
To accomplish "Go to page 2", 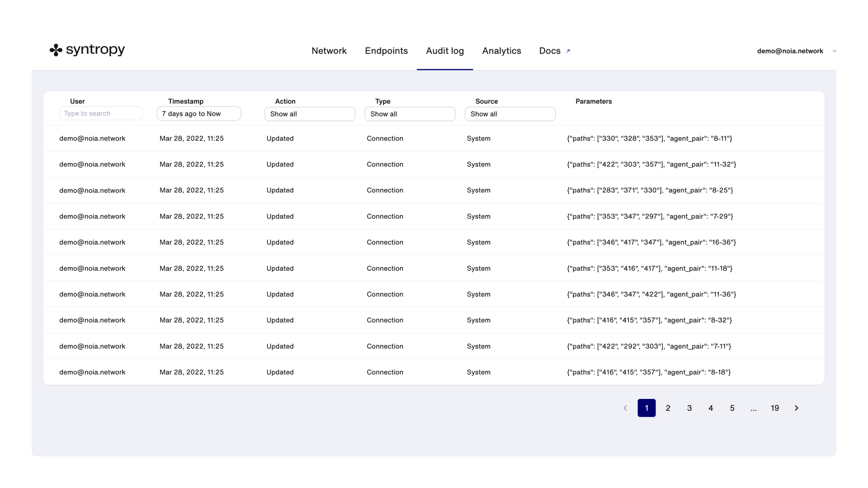I will 668,408.
